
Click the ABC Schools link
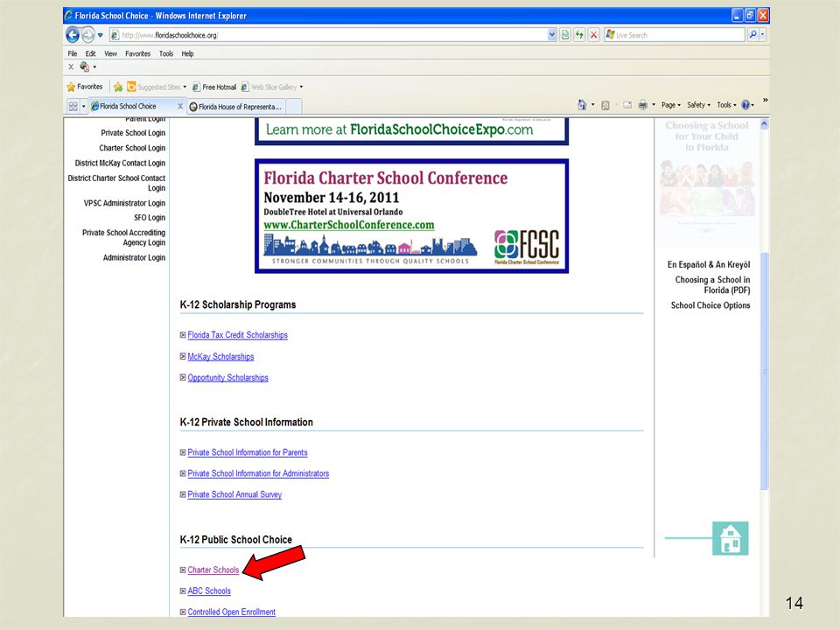(209, 591)
